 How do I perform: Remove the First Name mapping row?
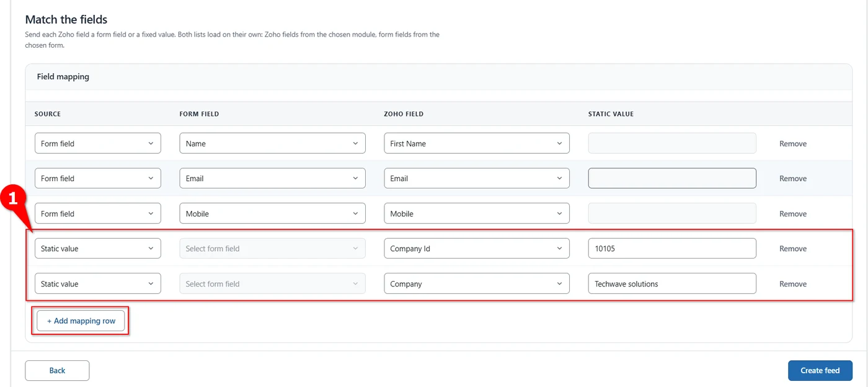(793, 143)
